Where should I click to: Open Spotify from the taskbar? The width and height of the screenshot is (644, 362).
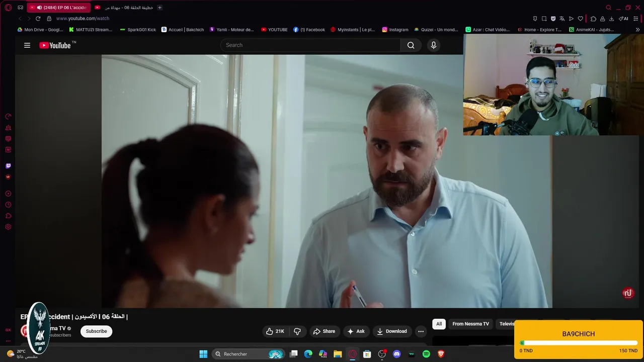(426, 354)
